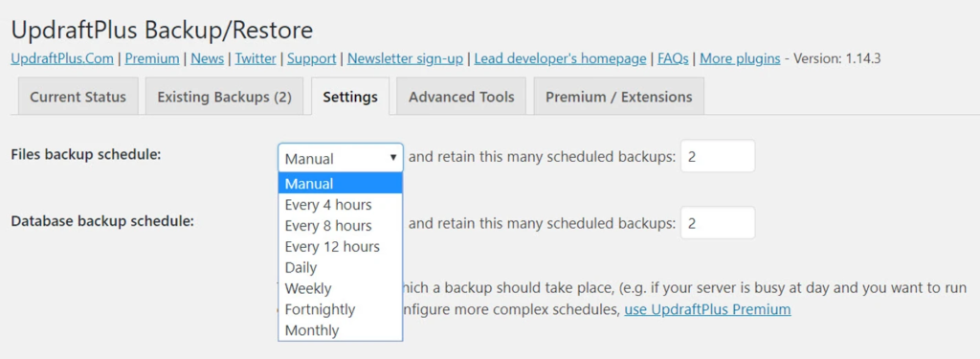Select Daily from the schedule list

pos(341,268)
